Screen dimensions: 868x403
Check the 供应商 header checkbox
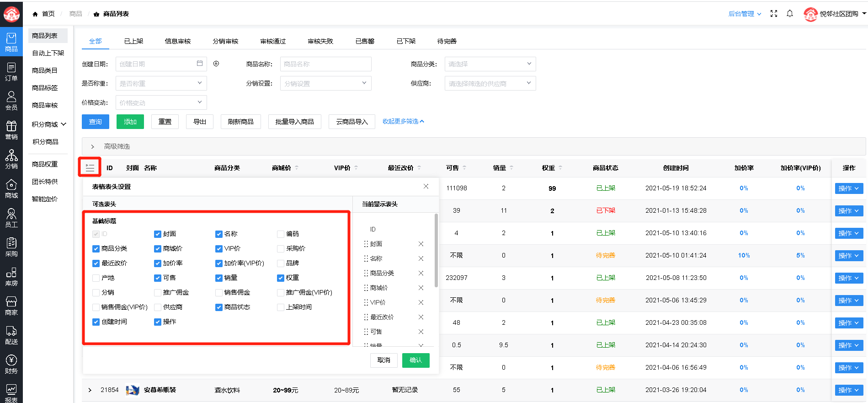coord(158,307)
